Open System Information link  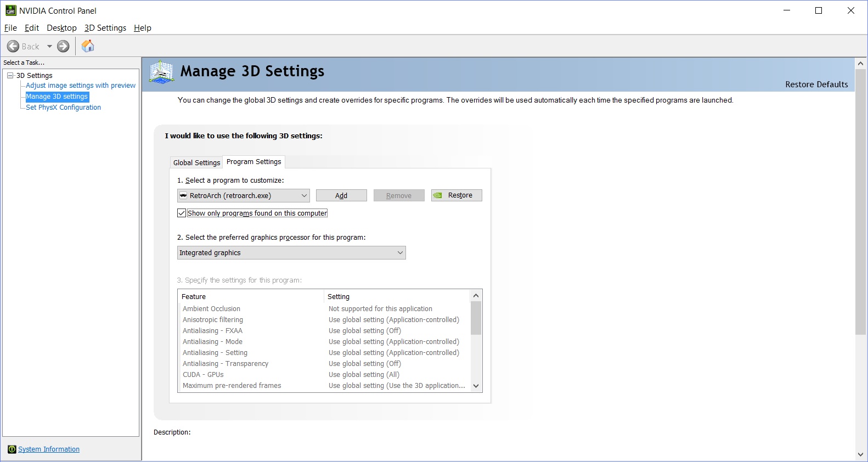(49, 449)
